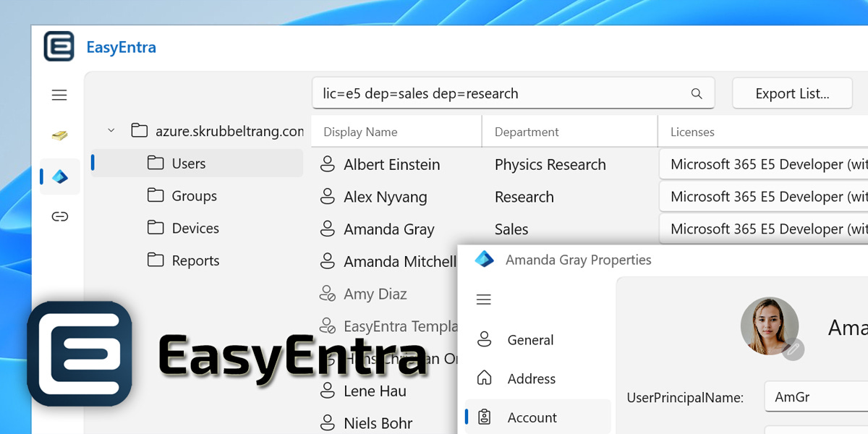The height and width of the screenshot is (434, 868).
Task: Click the user icon beside Amanda Mitchell
Action: (x=328, y=261)
